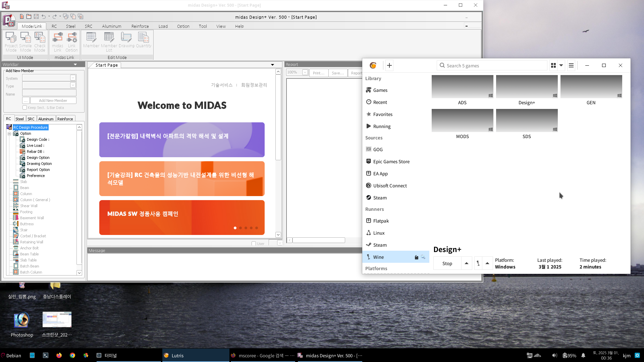The width and height of the screenshot is (644, 362).
Task: Click the Member List icon
Action: 109,42
